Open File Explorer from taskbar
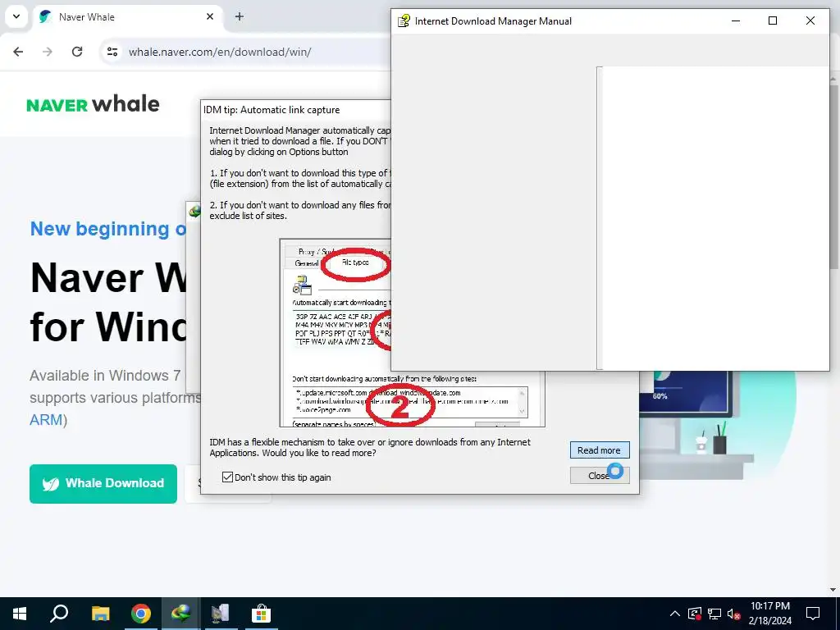This screenshot has width=840, height=630. coord(100,614)
